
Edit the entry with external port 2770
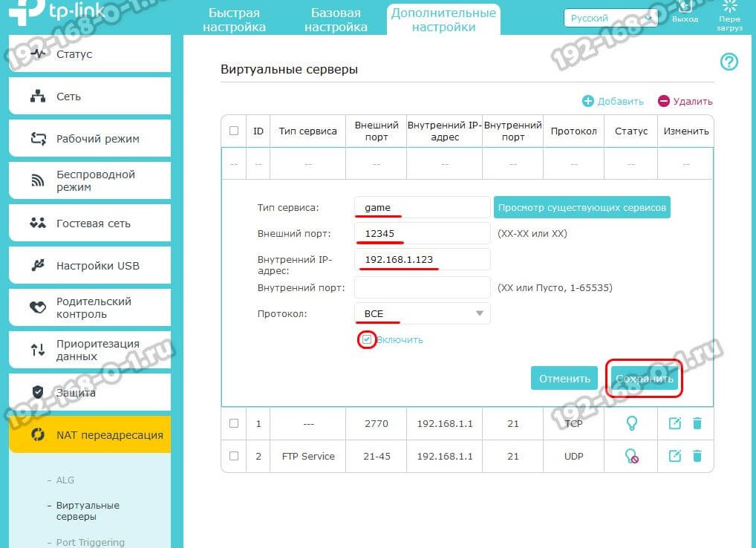coord(675,424)
